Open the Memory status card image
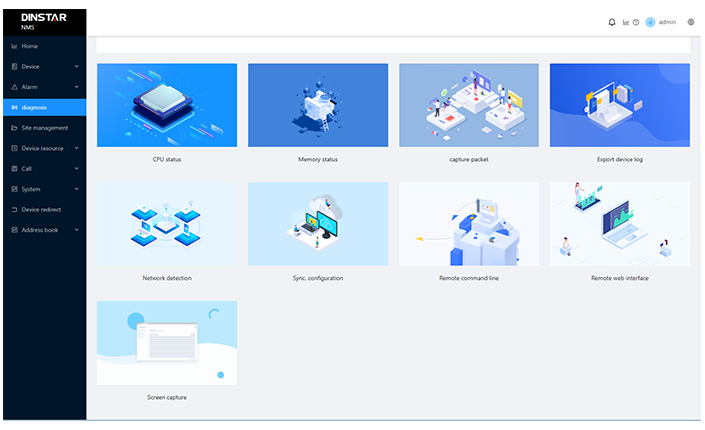Screen dimensions: 705x430 (318, 105)
